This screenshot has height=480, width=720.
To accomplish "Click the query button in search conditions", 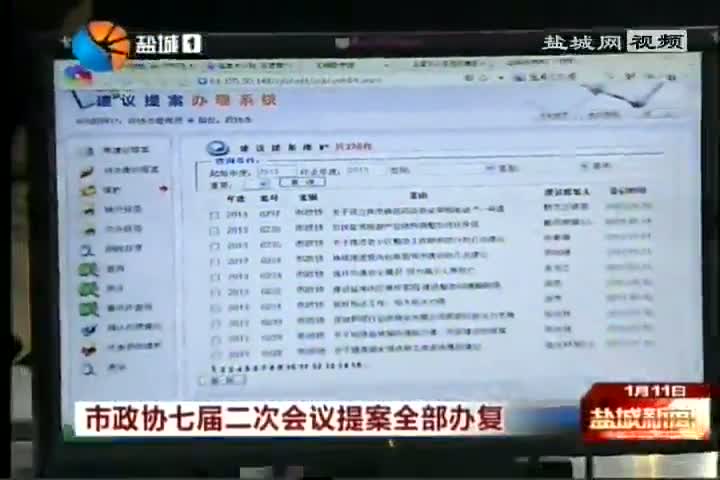I will tap(303, 182).
